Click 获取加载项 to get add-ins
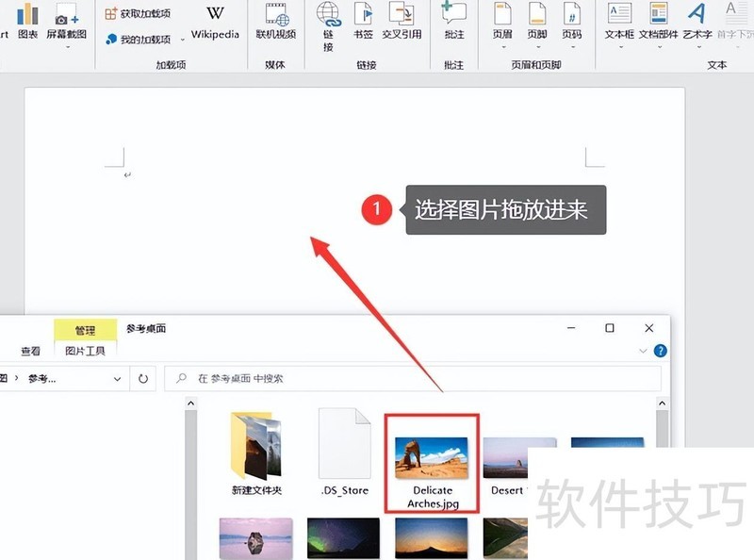The width and height of the screenshot is (754, 560). (138, 13)
